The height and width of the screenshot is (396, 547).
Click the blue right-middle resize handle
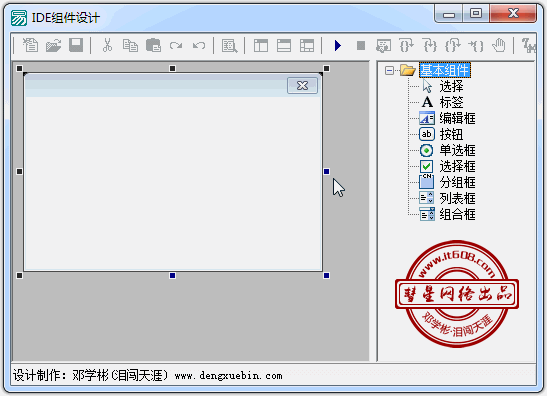[327, 171]
